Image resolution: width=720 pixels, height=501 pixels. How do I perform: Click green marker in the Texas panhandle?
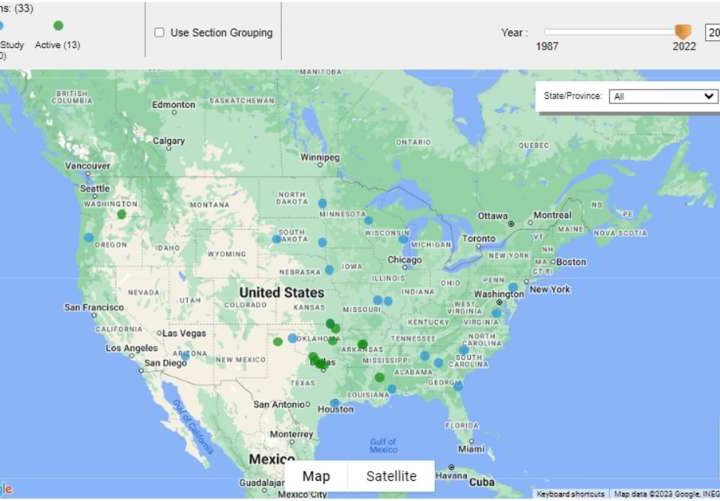pos(278,341)
